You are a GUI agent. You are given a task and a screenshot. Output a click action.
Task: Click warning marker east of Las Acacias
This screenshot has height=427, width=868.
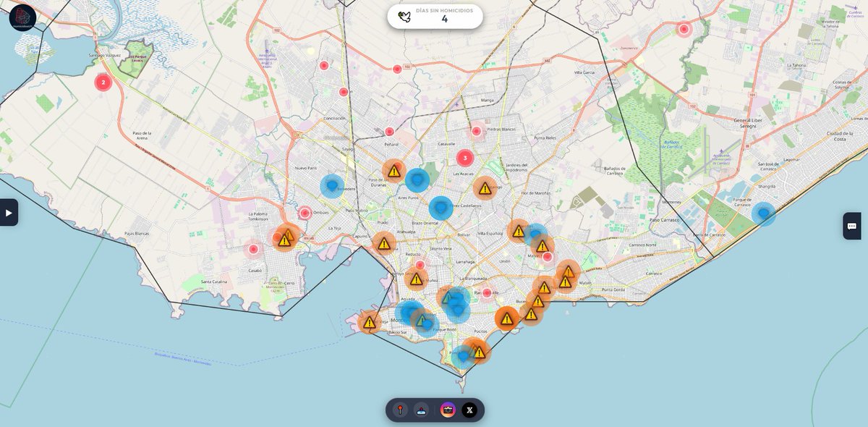[485, 188]
